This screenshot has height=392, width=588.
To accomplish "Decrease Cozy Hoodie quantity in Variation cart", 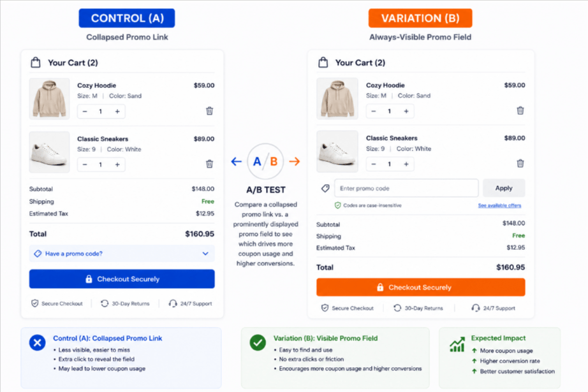I will (x=374, y=111).
